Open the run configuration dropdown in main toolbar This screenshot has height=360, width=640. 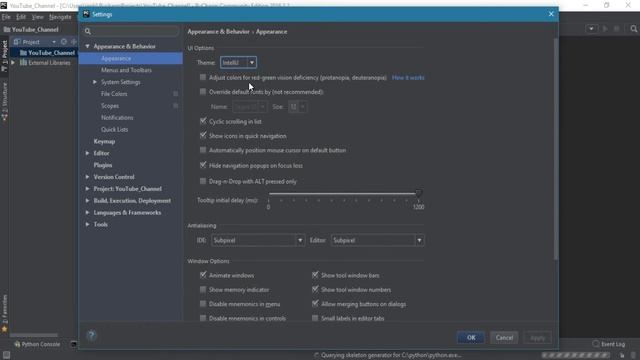(591, 29)
